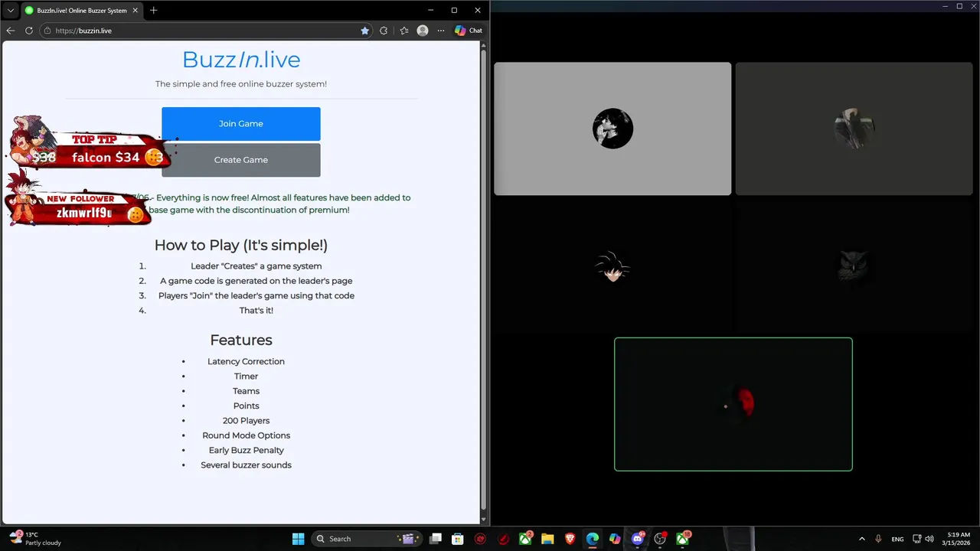This screenshot has height=551, width=980.
Task: Open the OBS Studio taskbar icon
Action: (660, 539)
